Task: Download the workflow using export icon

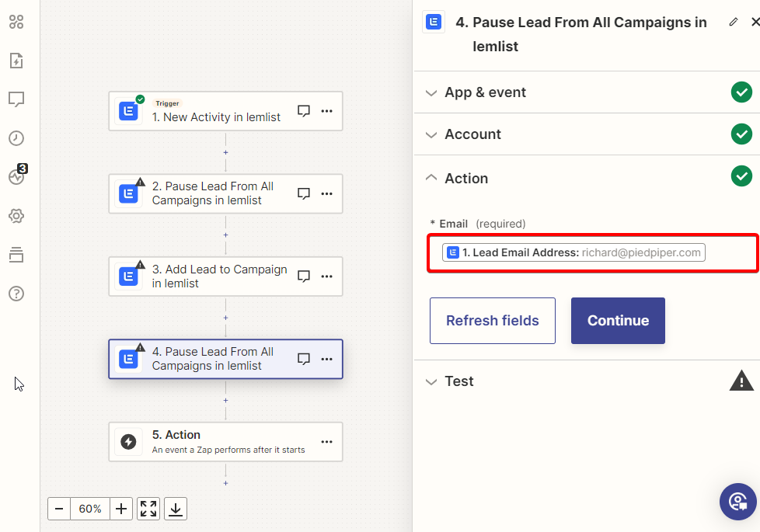Action: tap(176, 509)
